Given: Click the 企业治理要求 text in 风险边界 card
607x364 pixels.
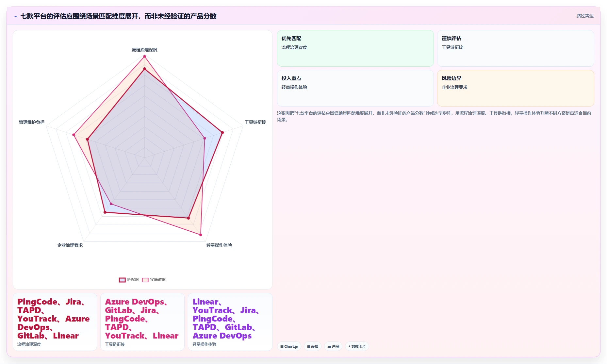Looking at the screenshot, I should [454, 87].
